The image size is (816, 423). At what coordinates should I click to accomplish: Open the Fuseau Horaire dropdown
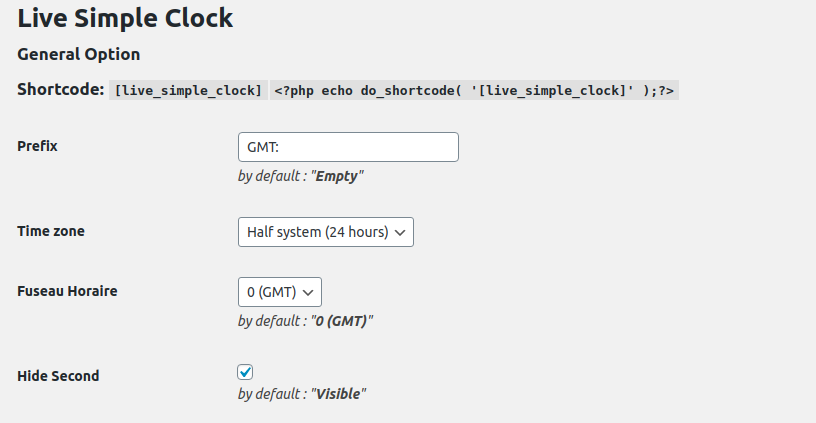(279, 292)
